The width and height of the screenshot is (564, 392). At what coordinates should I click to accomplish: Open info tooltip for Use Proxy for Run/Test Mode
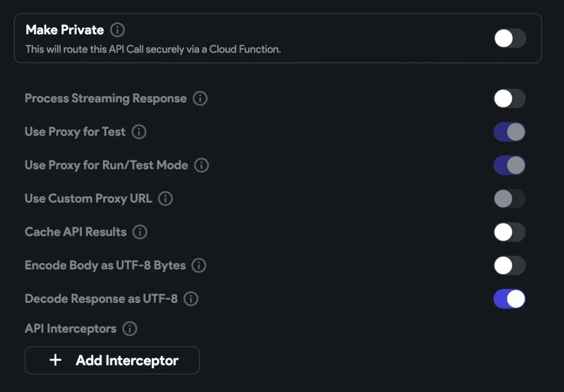coord(202,165)
